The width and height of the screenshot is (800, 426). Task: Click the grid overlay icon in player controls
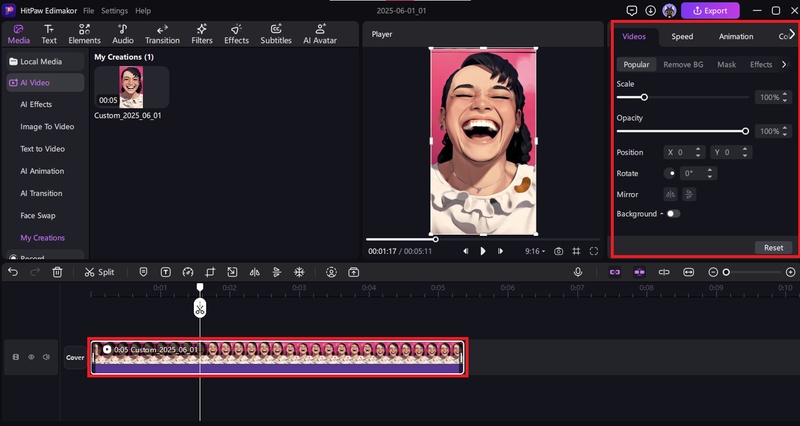pos(576,251)
